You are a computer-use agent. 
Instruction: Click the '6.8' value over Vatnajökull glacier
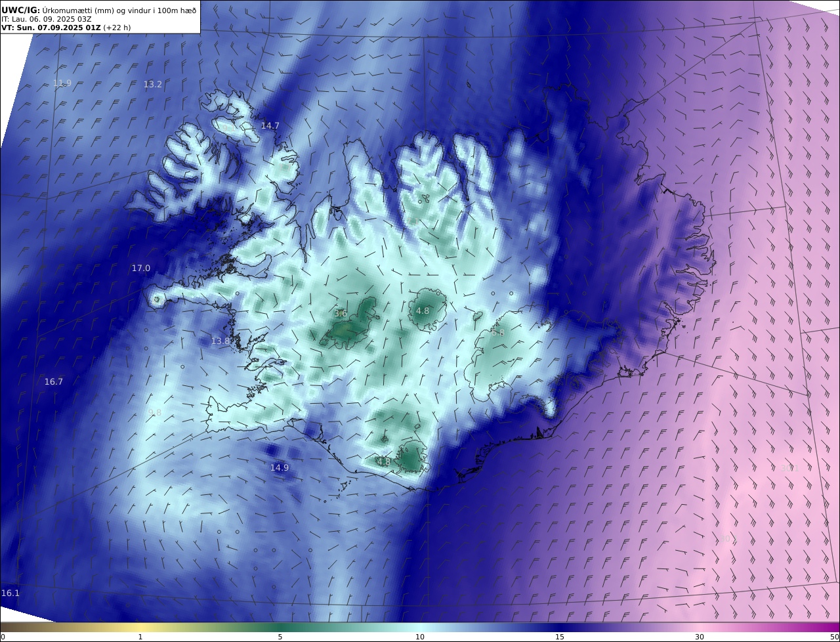coord(498,333)
